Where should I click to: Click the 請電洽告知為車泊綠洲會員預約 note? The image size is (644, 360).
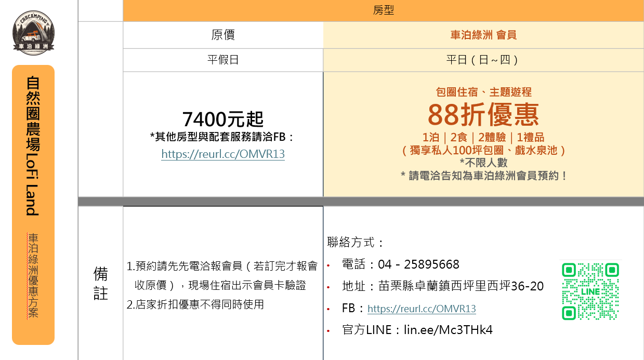point(483,176)
